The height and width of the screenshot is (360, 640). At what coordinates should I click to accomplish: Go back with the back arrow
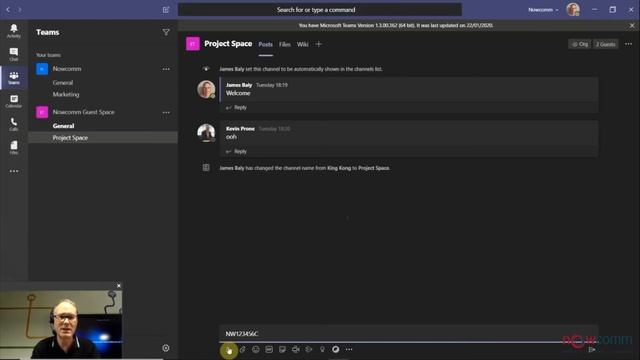[x=8, y=9]
